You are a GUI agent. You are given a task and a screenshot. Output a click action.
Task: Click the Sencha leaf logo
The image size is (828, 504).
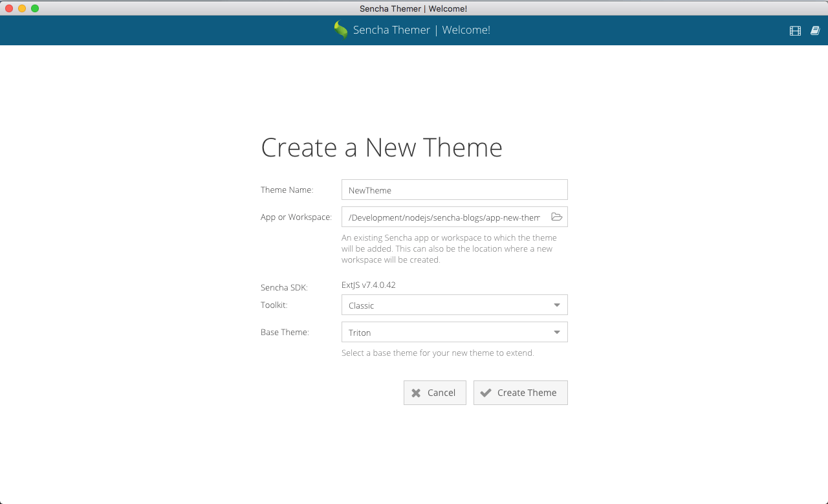[340, 30]
